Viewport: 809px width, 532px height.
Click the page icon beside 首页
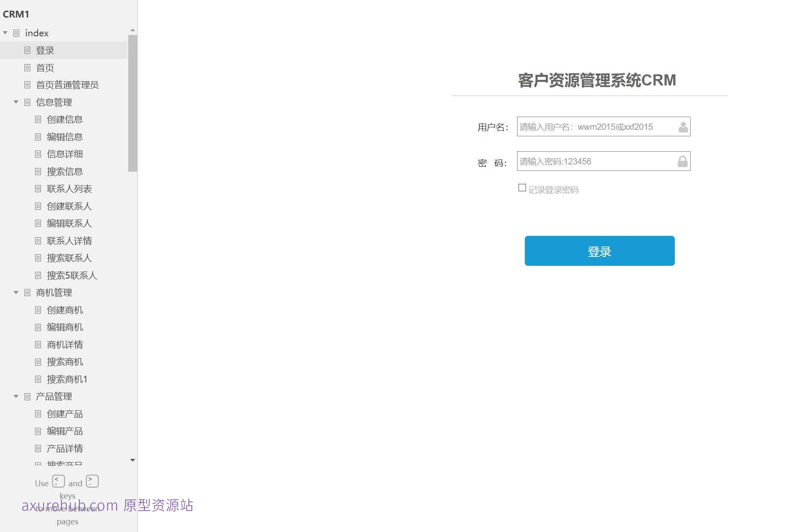[27, 67]
